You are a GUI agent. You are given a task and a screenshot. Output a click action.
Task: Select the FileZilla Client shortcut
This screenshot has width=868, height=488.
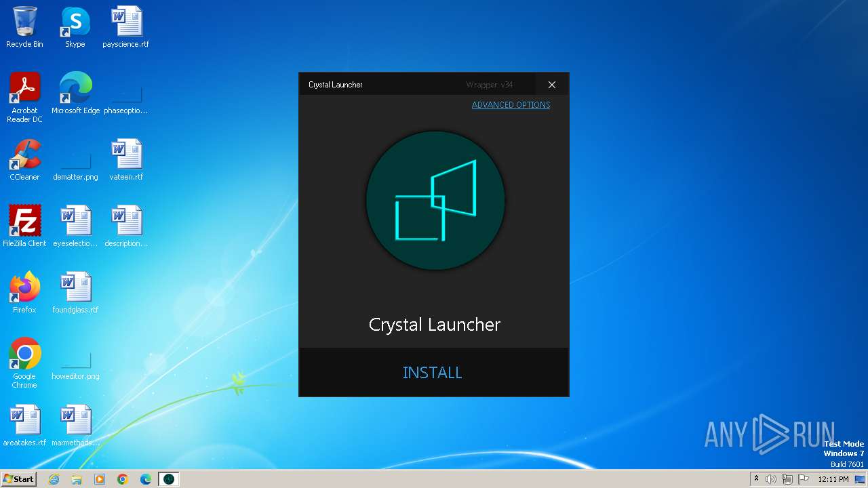pos(24,226)
